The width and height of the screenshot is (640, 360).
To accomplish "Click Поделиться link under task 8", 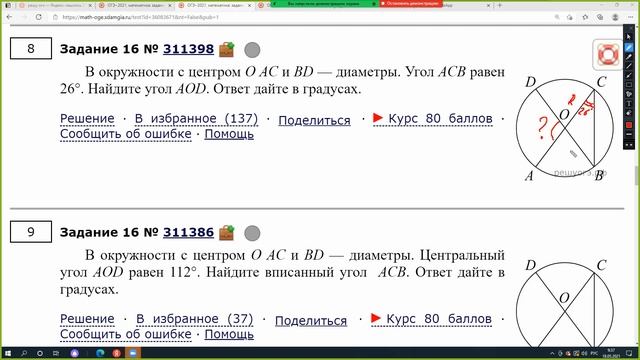I will pos(314,120).
